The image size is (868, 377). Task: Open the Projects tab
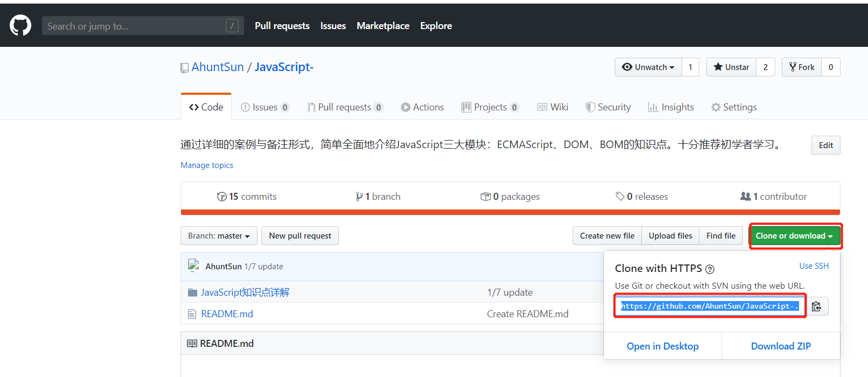click(x=490, y=107)
